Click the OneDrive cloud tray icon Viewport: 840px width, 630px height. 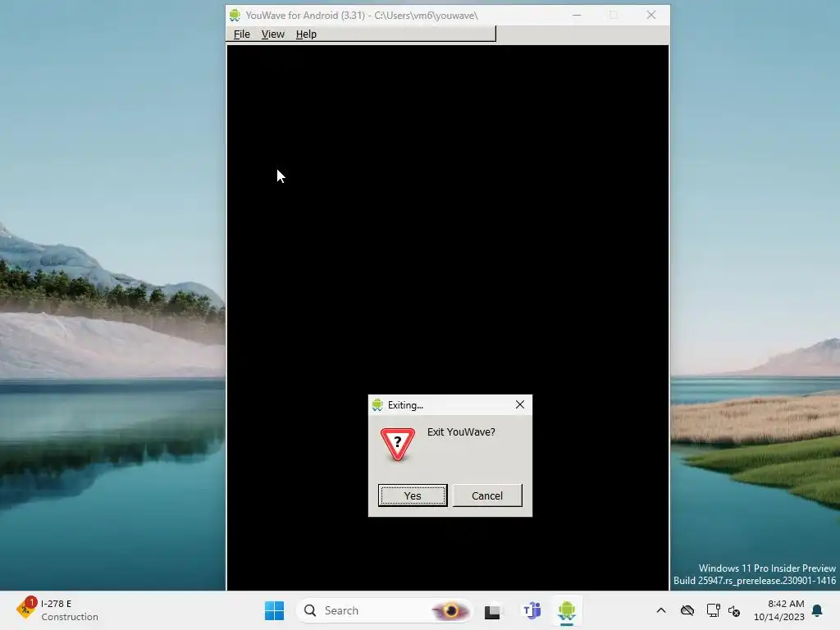coord(687,610)
